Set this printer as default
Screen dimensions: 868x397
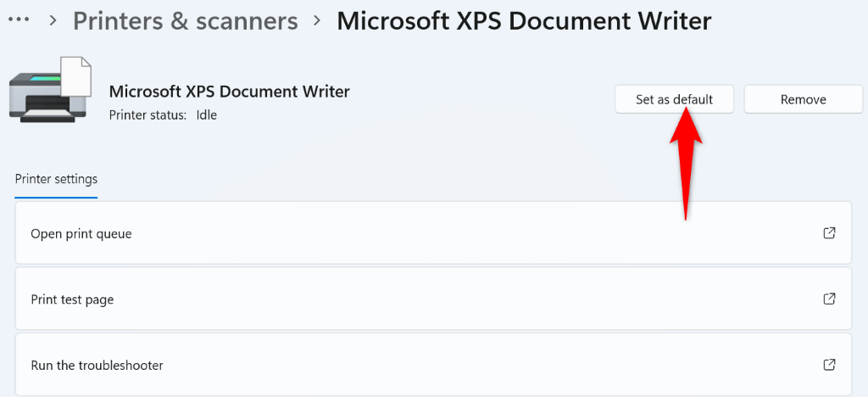tap(674, 99)
